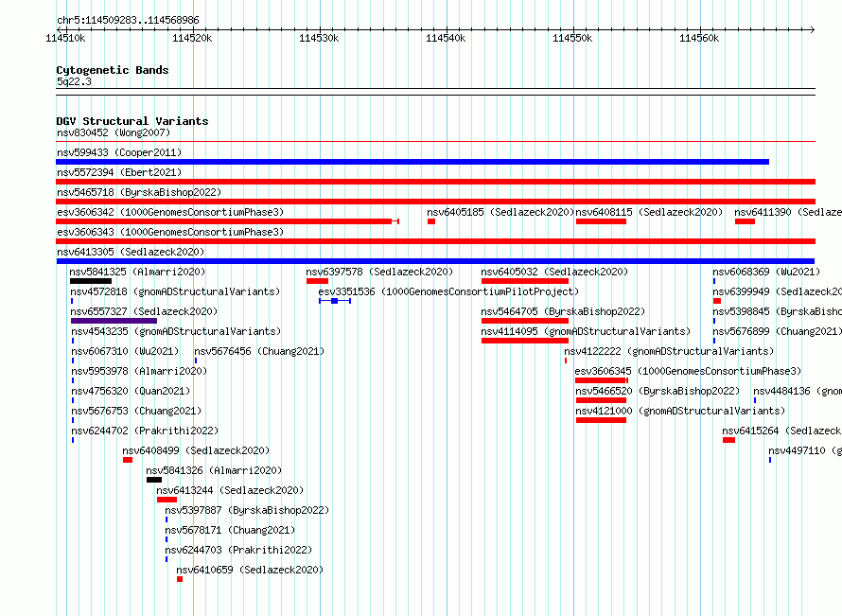Click red bar under nsv6408499
Image resolution: width=842 pixels, height=616 pixels.
(x=128, y=460)
